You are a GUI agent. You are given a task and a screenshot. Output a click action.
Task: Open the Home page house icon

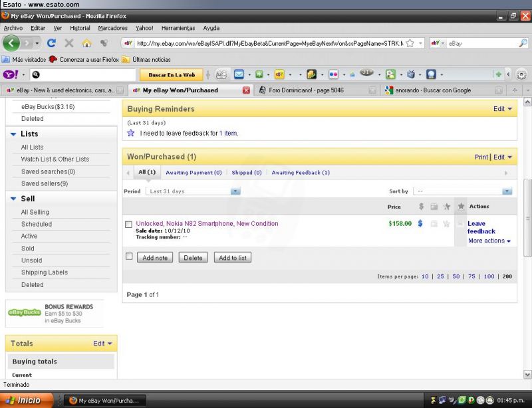click(87, 43)
